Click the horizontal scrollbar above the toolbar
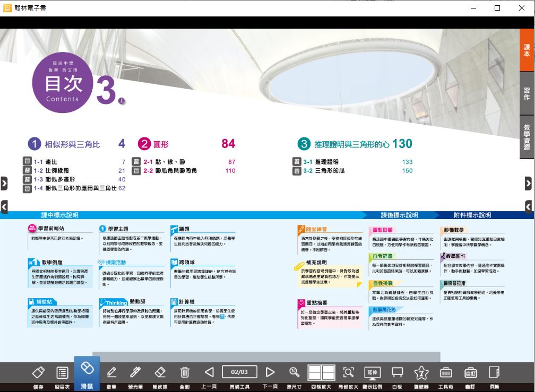Image resolution: width=535 pixels, height=392 pixels. [266, 356]
